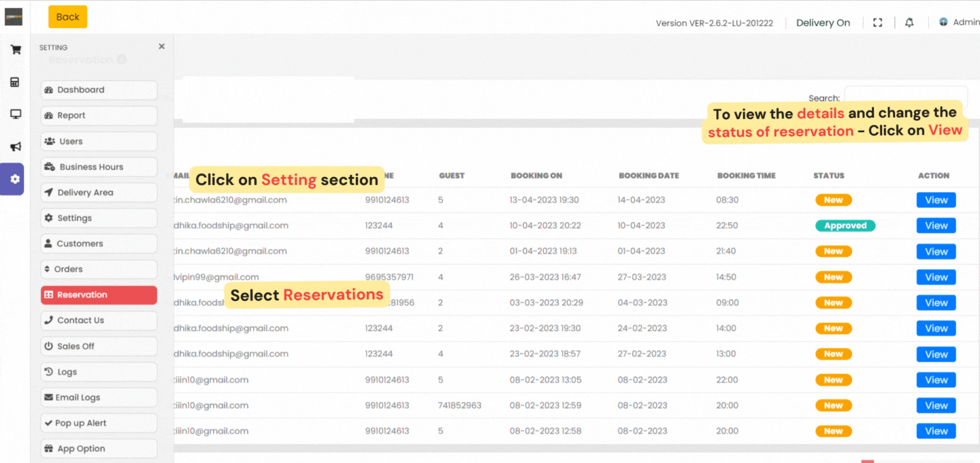Toggle fullscreen mode icon

pos(877,22)
